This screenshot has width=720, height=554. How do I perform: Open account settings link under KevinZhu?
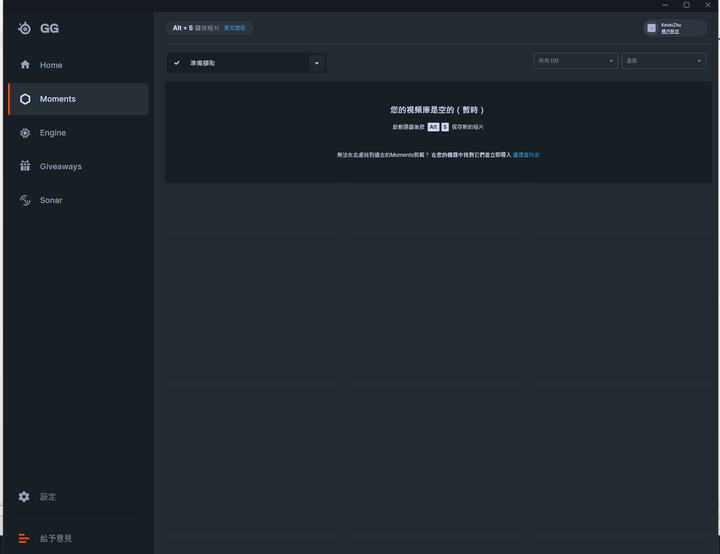[x=670, y=32]
